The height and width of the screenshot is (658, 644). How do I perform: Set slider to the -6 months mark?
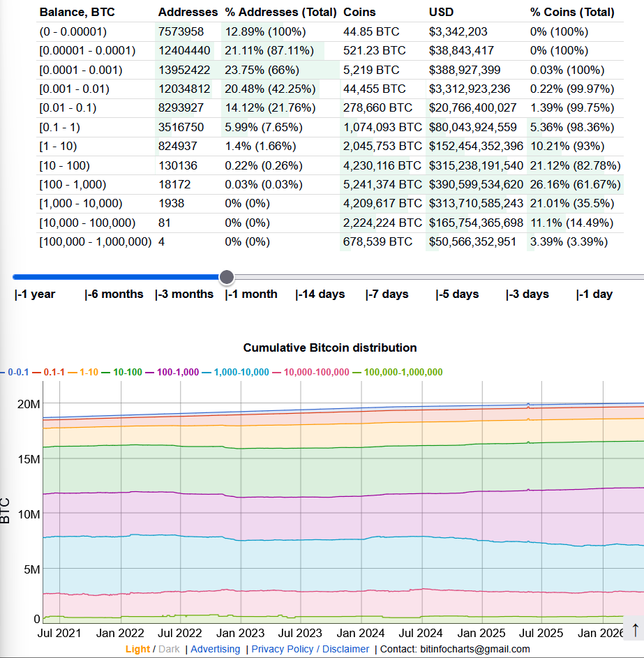click(114, 294)
